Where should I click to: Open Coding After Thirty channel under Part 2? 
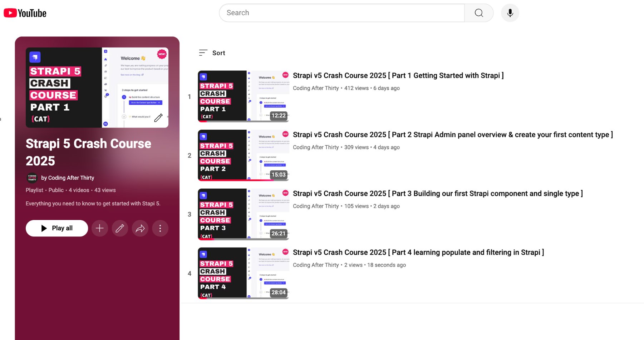[316, 147]
